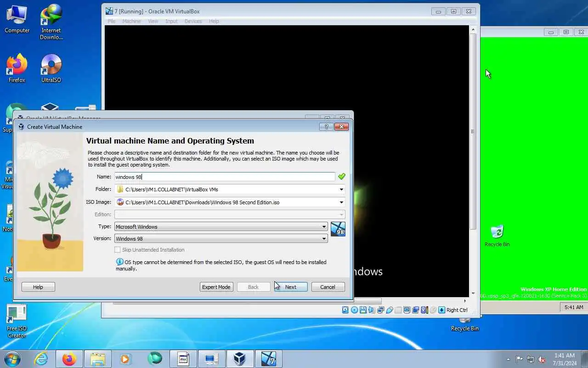588x368 pixels.
Task: Click hard disk activity icon in VM status bar
Action: click(345, 310)
